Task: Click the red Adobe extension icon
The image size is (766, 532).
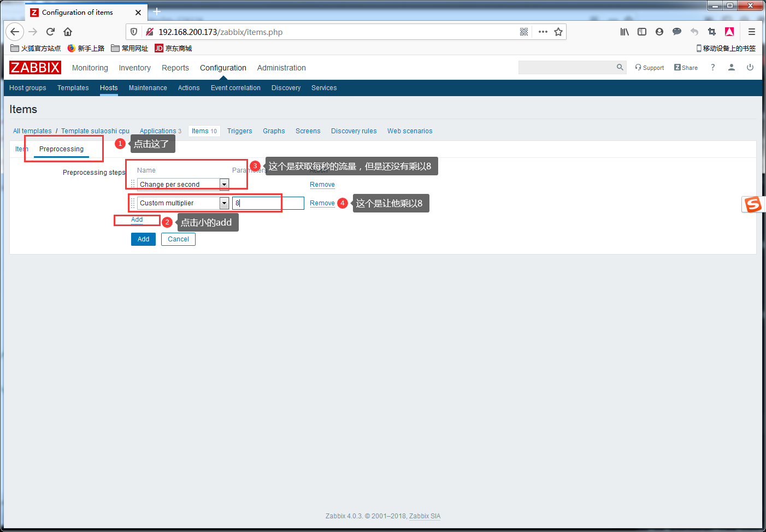Action: click(729, 32)
